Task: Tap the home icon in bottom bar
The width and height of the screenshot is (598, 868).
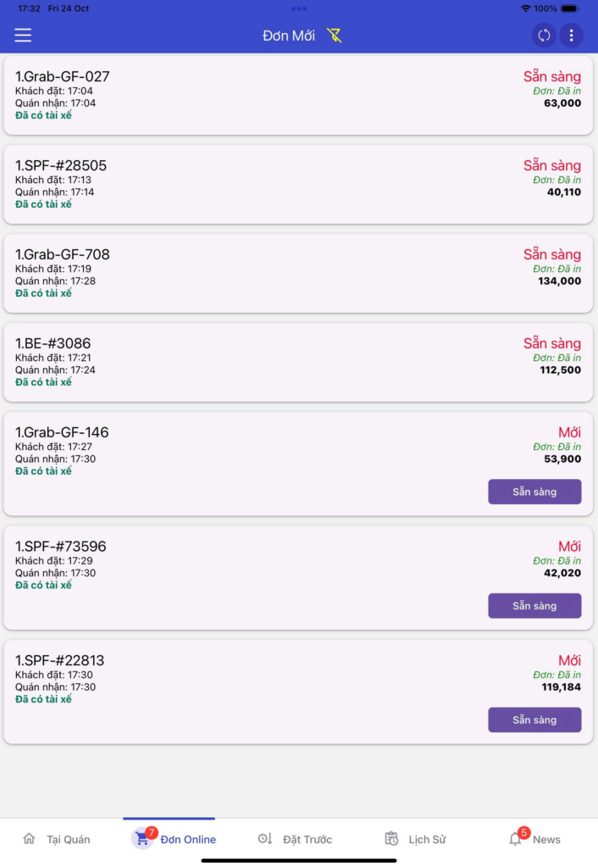Action: pyautogui.click(x=30, y=838)
